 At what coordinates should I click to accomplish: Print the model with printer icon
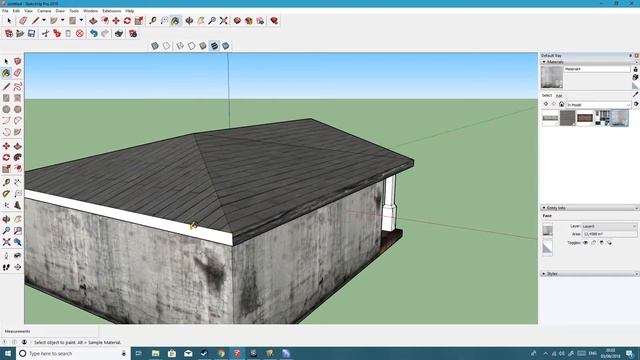[x=119, y=33]
